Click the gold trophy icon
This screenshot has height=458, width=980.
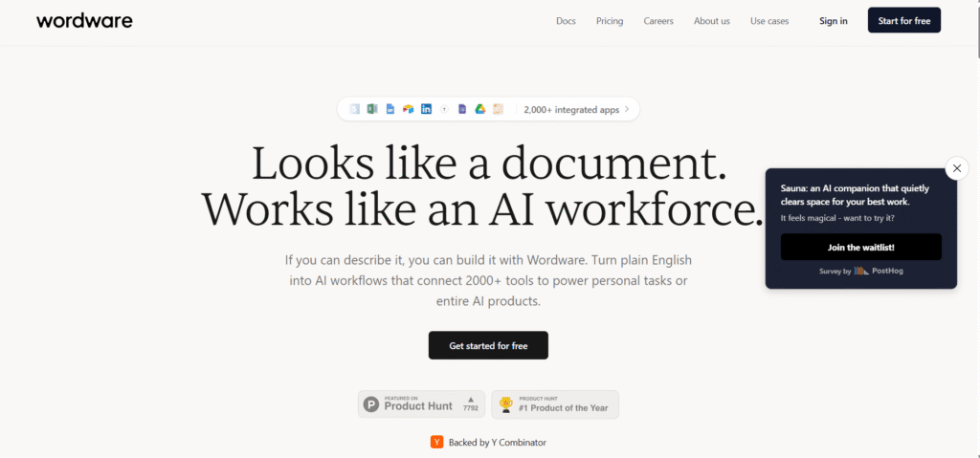point(505,404)
